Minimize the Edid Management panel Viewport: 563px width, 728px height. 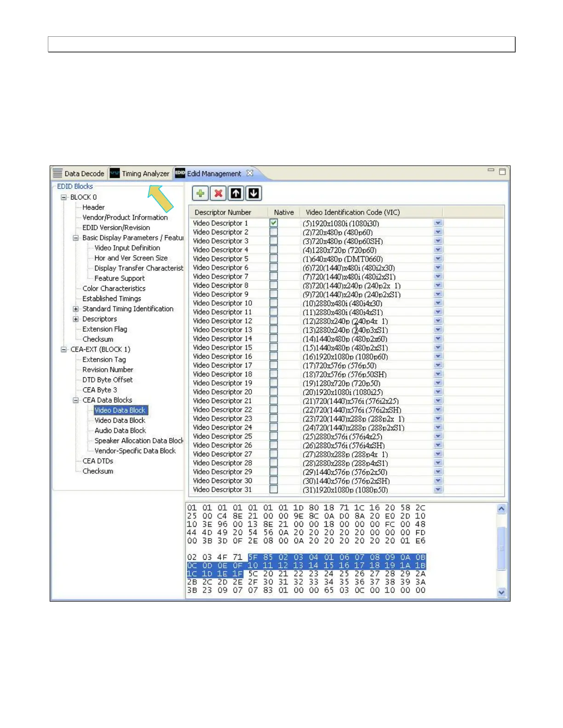click(491, 170)
